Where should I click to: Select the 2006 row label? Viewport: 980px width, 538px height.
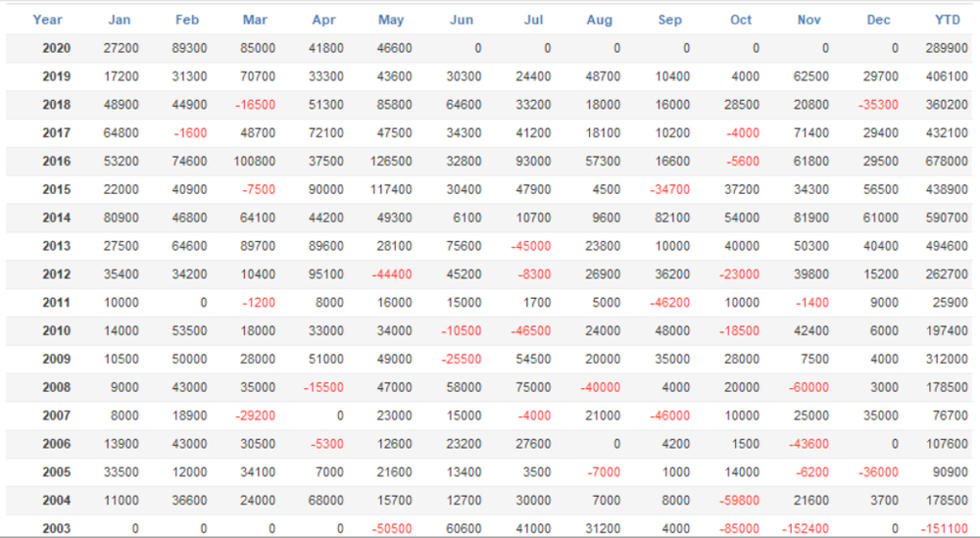[56, 444]
